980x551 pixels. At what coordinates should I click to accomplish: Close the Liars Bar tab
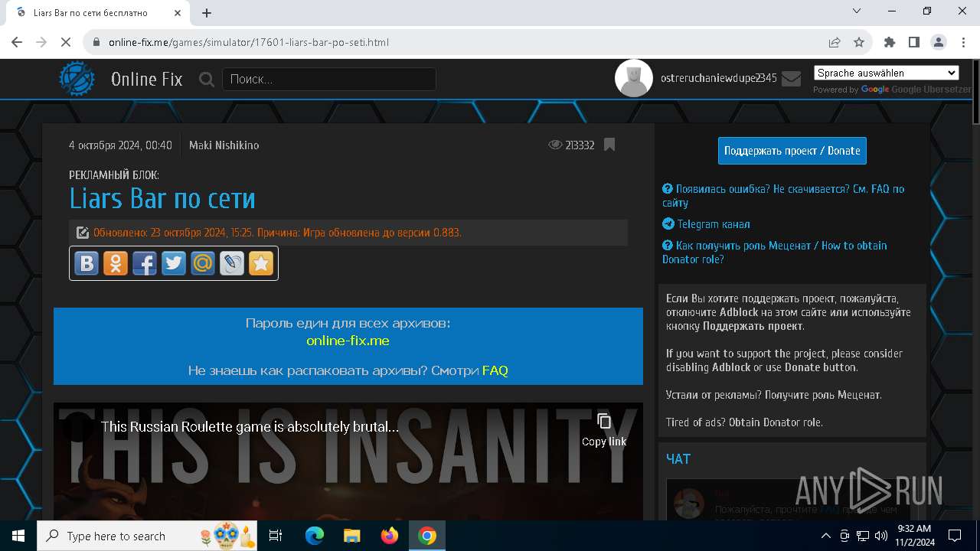tap(177, 12)
